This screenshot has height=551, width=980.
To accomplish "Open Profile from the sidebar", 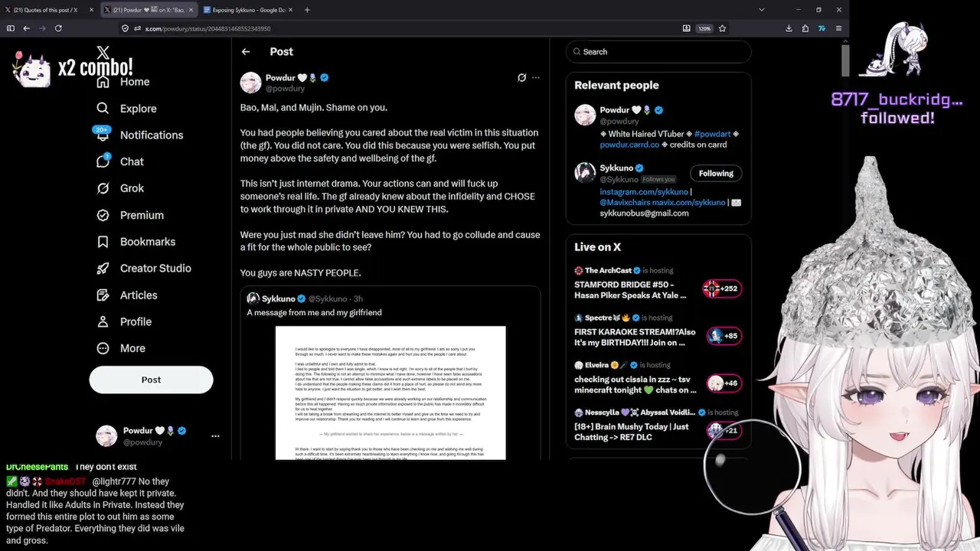I will pos(124,322).
